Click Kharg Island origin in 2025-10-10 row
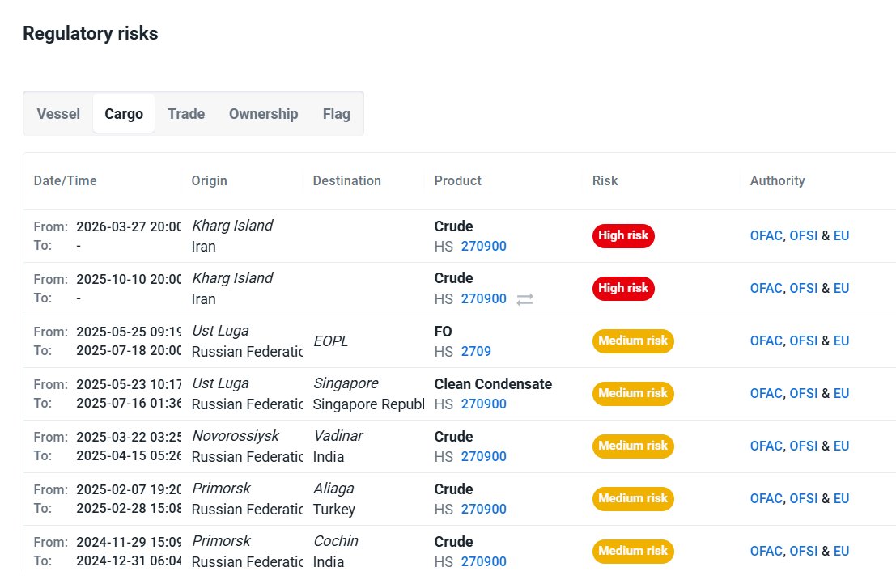This screenshot has height=588, width=896. click(232, 278)
